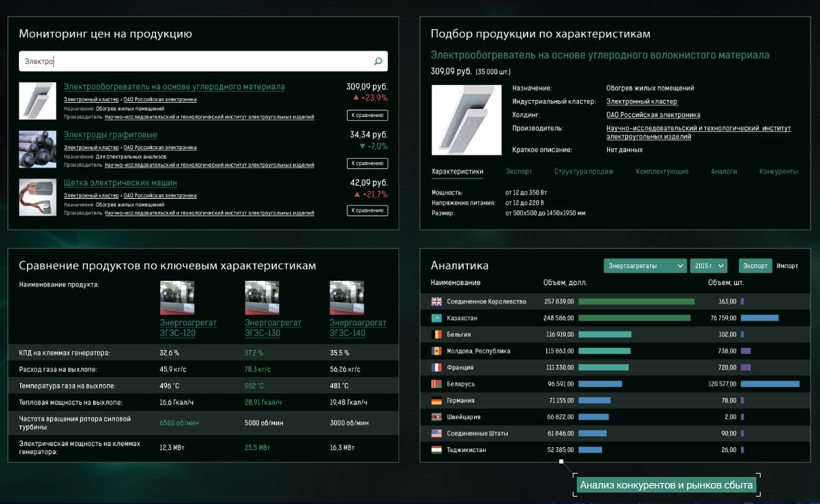This screenshot has height=504, width=820.
Task: Switch analytics to Импорт mode
Action: click(787, 266)
